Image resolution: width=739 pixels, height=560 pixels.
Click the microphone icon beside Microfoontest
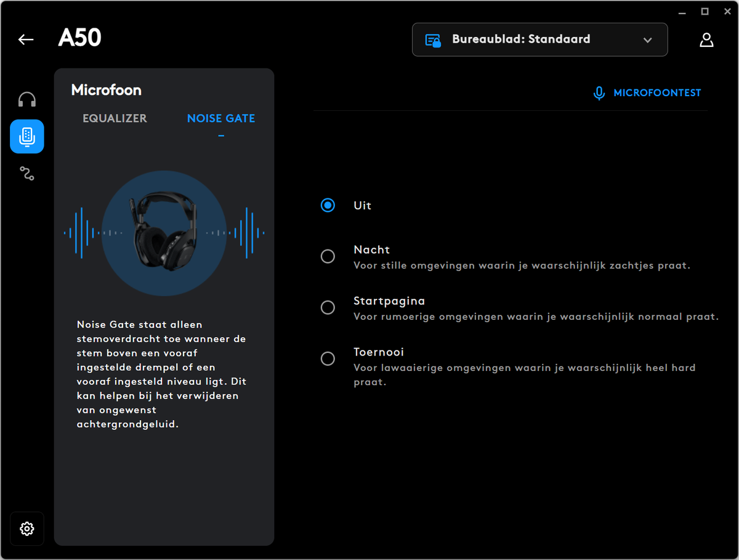599,93
